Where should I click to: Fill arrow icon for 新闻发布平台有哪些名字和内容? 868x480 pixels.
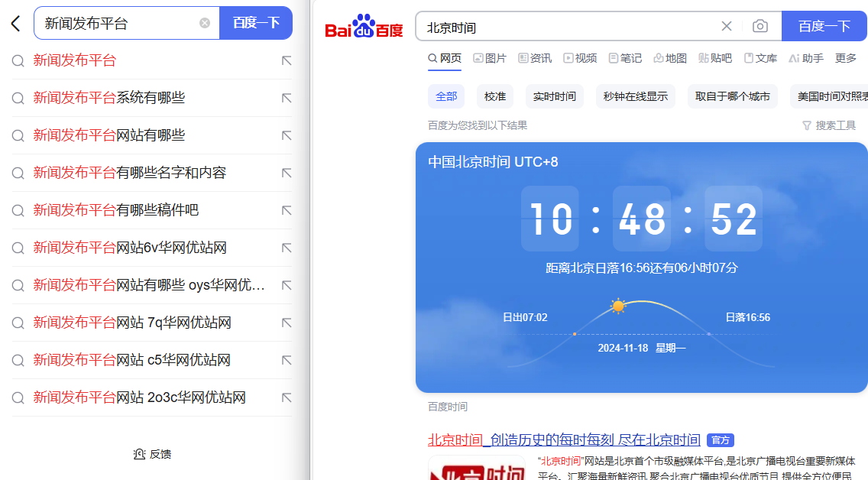coord(287,174)
